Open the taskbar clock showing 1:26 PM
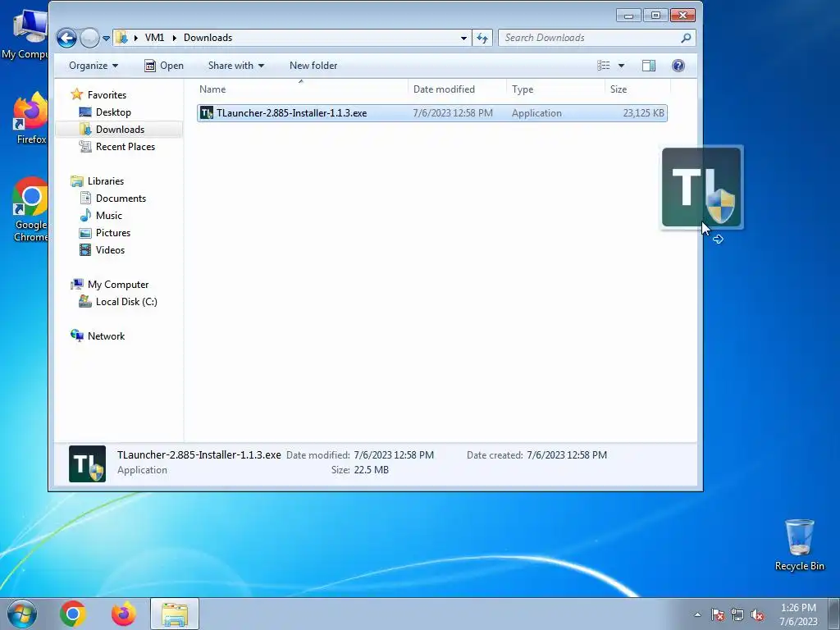Image resolution: width=840 pixels, height=630 pixels. (x=798, y=614)
